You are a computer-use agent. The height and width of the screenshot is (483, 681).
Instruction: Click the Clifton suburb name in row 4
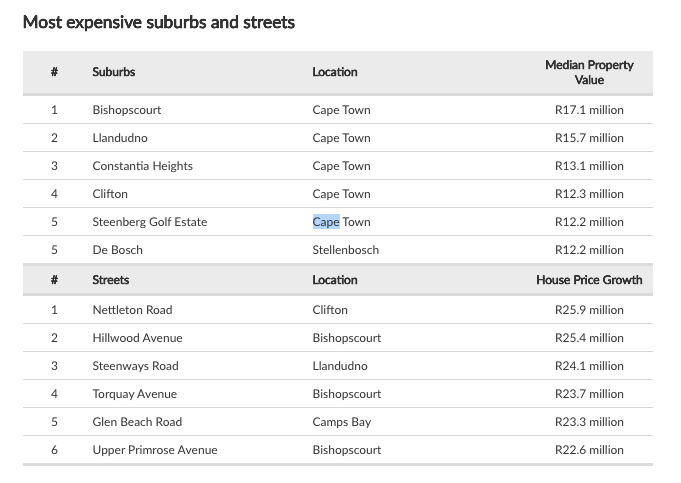click(x=110, y=194)
